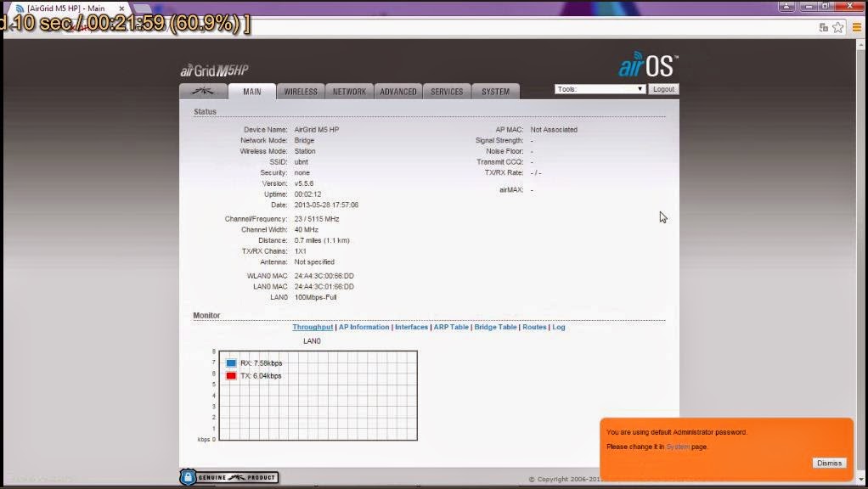Click the Version value v5.5.6
868x489 pixels.
304,183
